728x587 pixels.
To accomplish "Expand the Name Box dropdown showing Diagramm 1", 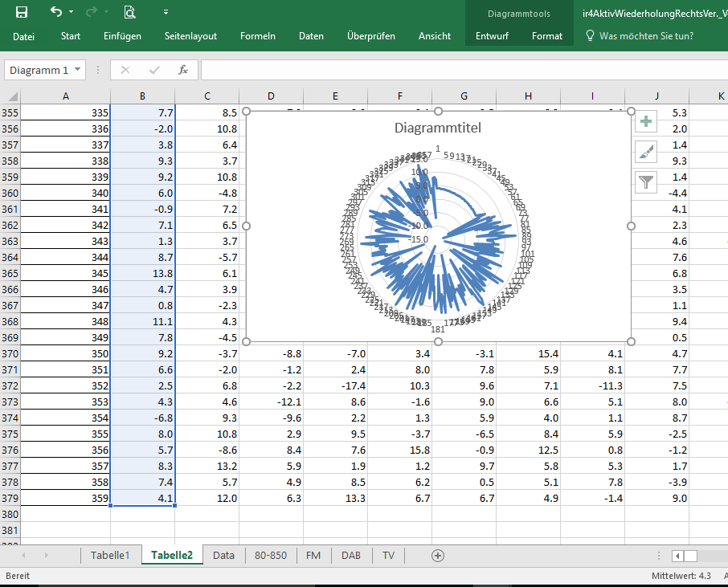I will [78, 70].
